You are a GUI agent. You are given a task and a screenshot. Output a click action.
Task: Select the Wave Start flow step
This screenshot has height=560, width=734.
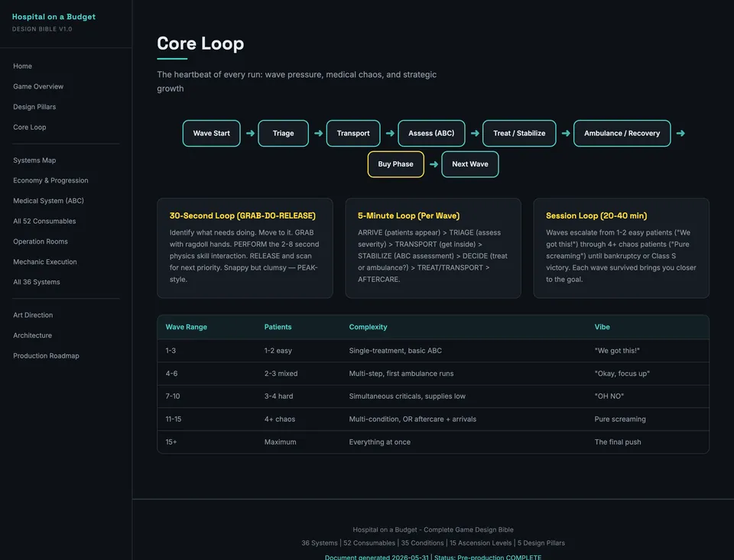click(x=212, y=134)
